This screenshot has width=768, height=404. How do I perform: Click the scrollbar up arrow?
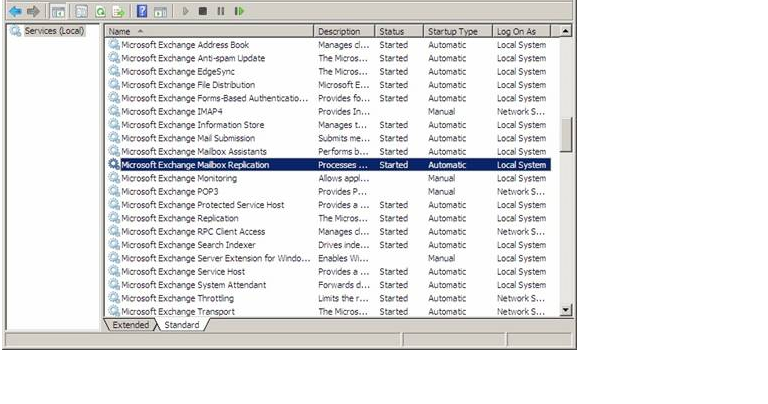pyautogui.click(x=566, y=31)
